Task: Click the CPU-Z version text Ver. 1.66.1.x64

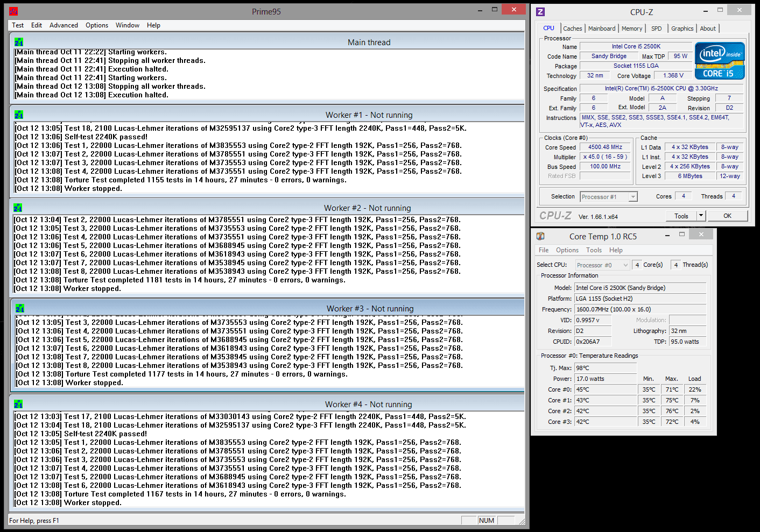Action: point(598,217)
